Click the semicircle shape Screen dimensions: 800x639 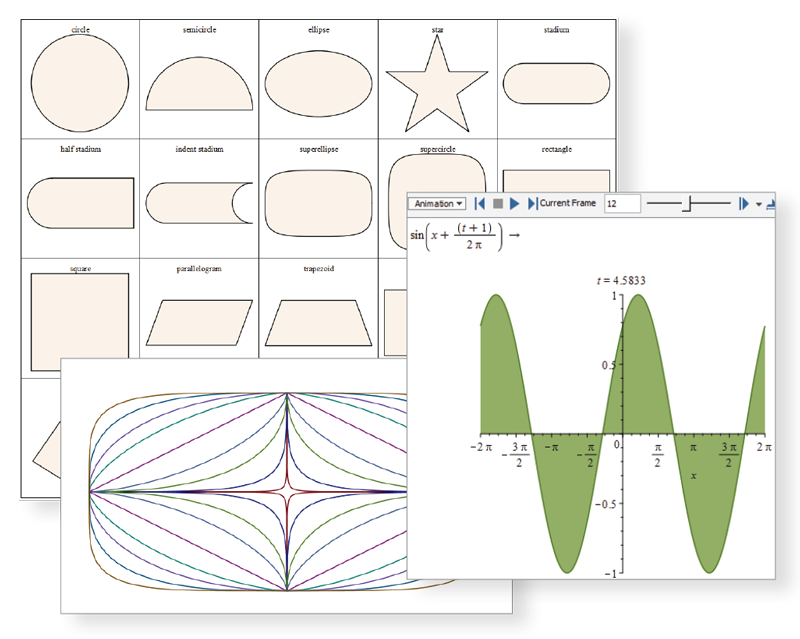pyautogui.click(x=199, y=84)
